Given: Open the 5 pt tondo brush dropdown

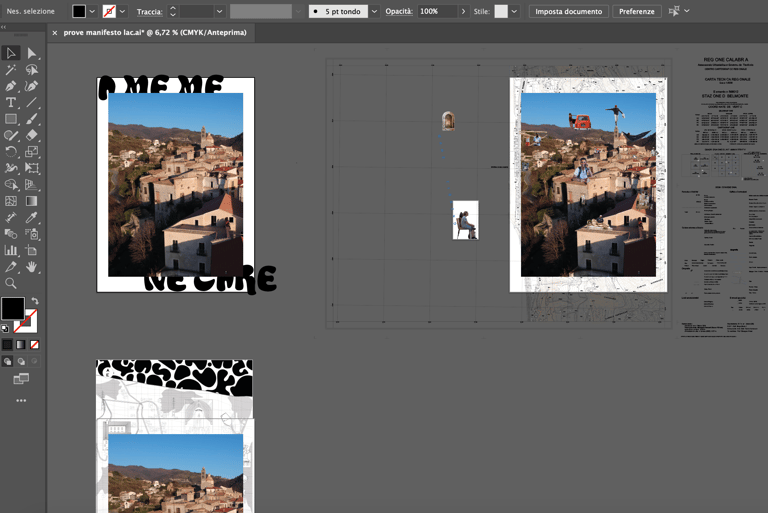Looking at the screenshot, I should (374, 11).
